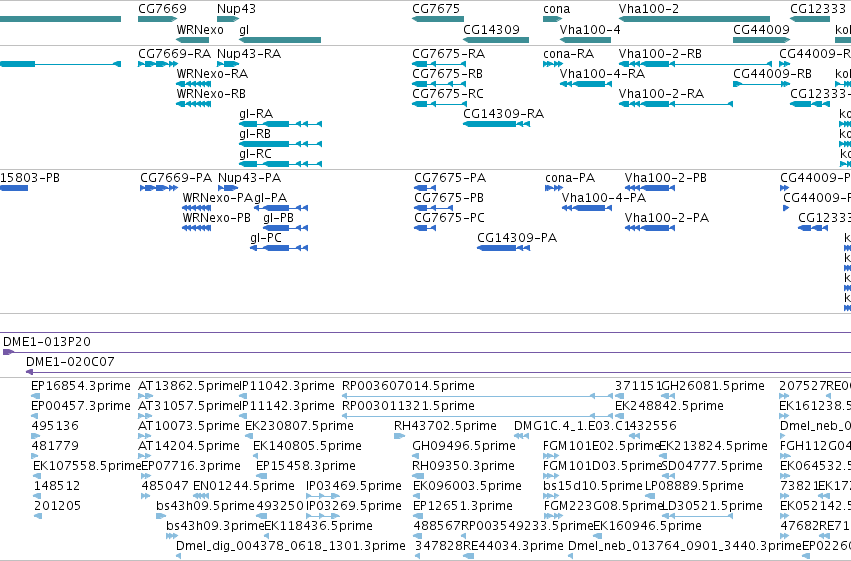Select the gl-PC protein glyph
The image size is (851, 561).
(279, 248)
